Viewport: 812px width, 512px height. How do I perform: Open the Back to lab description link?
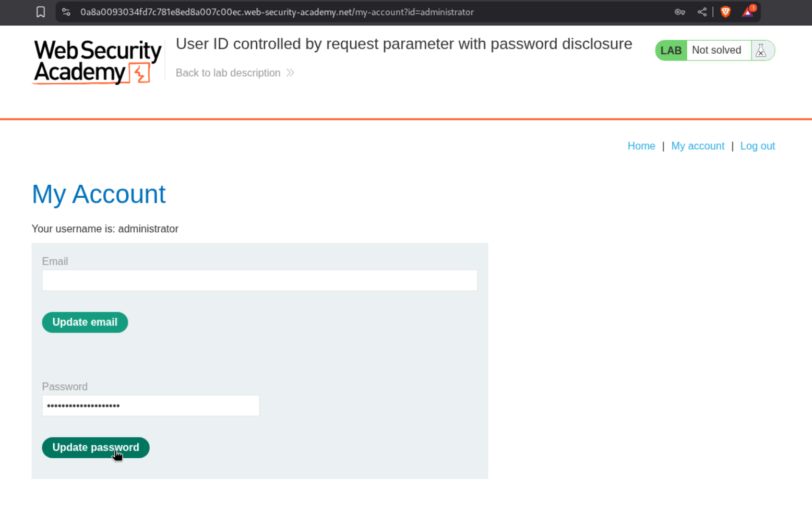(x=228, y=73)
